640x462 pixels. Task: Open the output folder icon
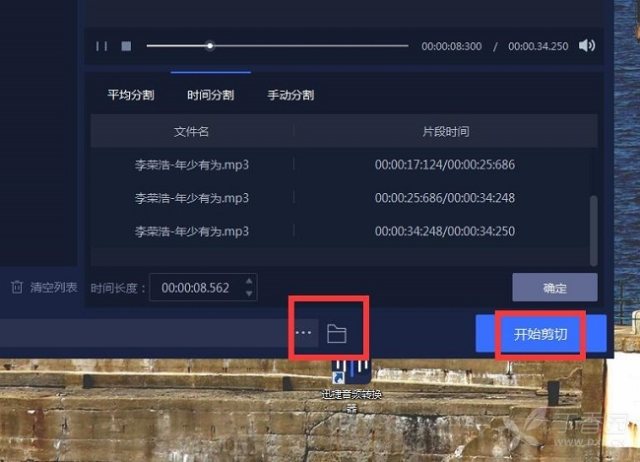(x=337, y=333)
